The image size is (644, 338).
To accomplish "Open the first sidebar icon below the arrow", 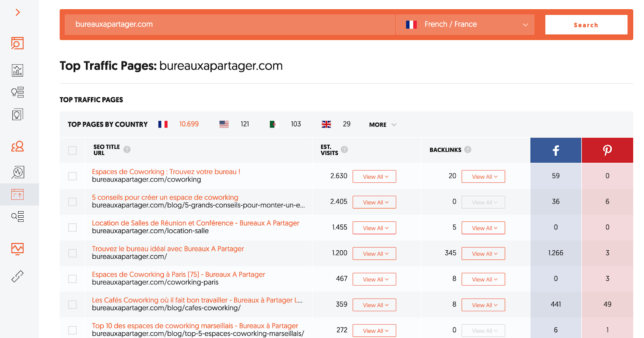I will [x=17, y=43].
